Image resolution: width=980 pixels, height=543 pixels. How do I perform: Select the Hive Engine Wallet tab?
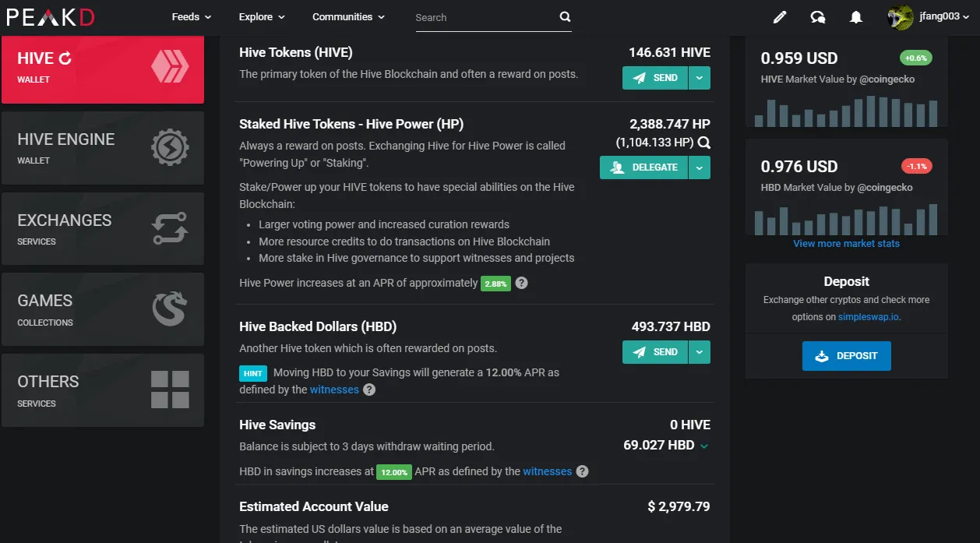coord(103,148)
